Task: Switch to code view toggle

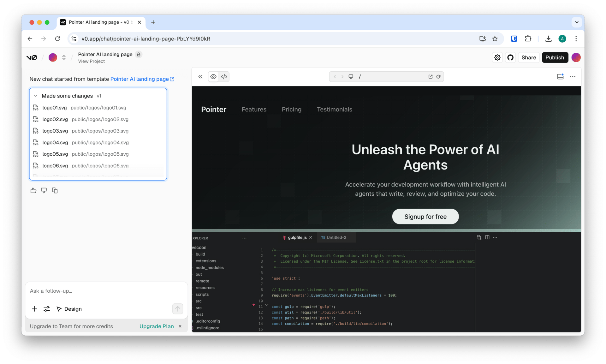Action: pyautogui.click(x=224, y=77)
